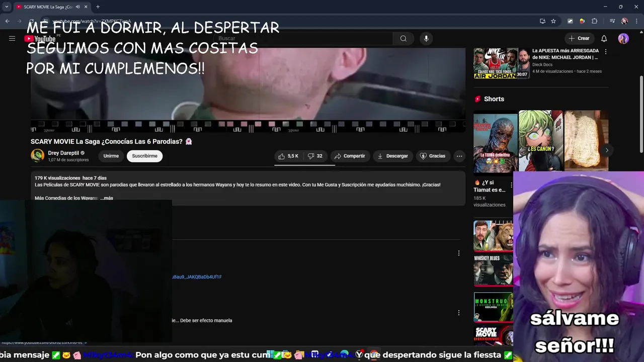The height and width of the screenshot is (362, 644).
Task: Click the page vertical scrollbar
Action: [x=641, y=115]
